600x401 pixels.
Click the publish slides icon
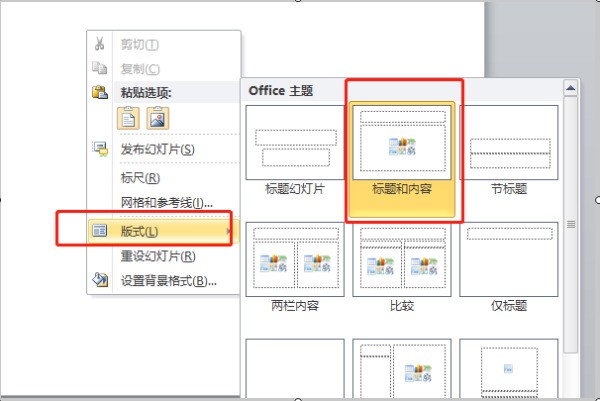tap(101, 149)
